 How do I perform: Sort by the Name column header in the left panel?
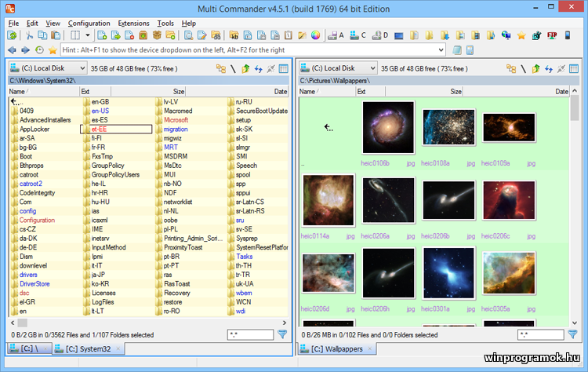pos(43,91)
